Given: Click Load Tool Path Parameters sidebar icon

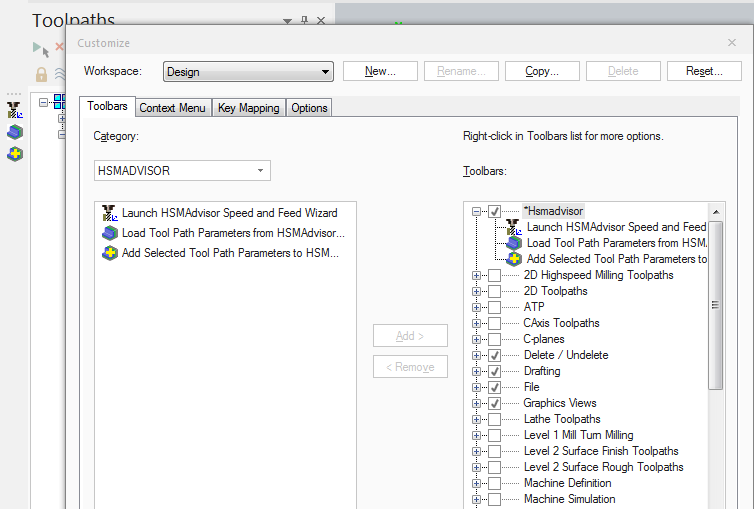Looking at the screenshot, I should pos(15,132).
